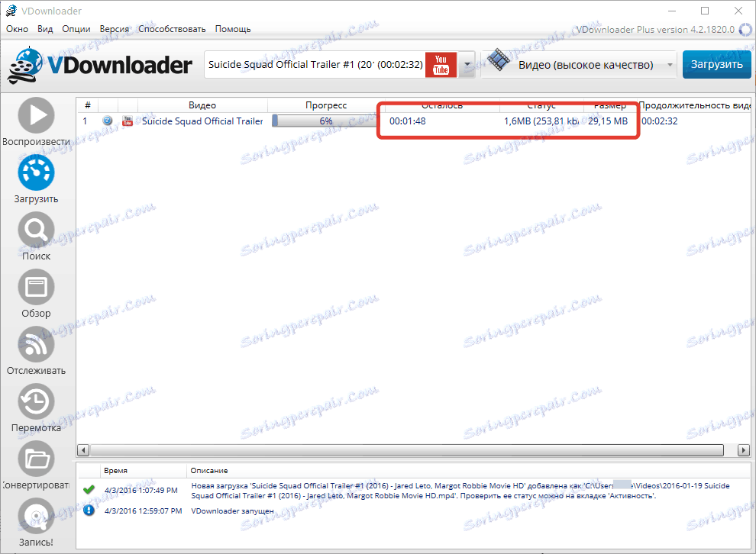Click the VDownloader logo
This screenshot has height=554, width=756.
click(99, 65)
